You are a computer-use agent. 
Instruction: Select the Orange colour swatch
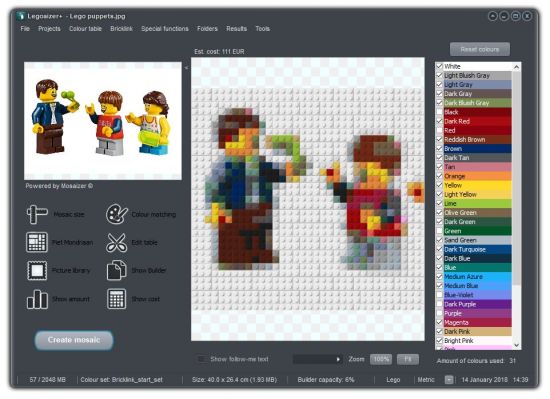coord(477,176)
